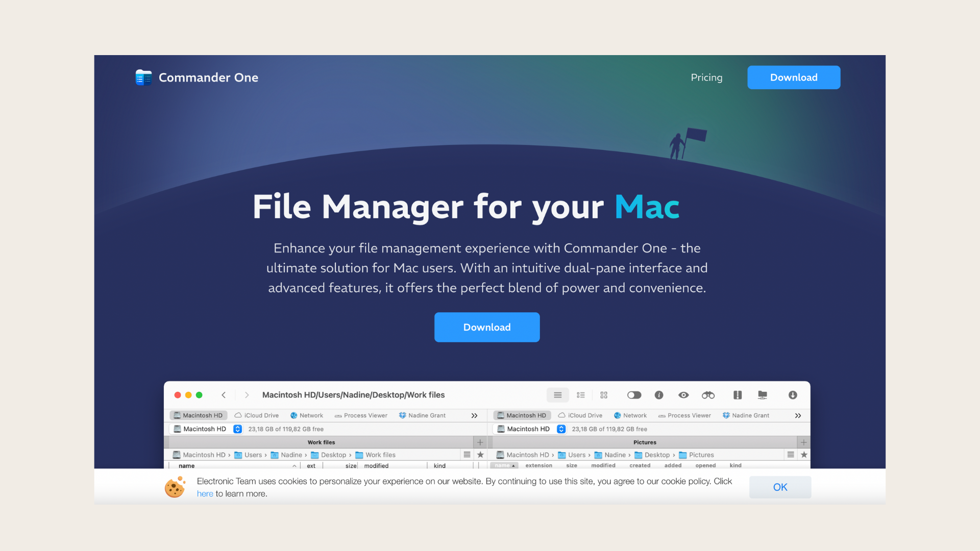Screen dimensions: 980x551
Task: Add new tab in left pane
Action: click(x=480, y=442)
